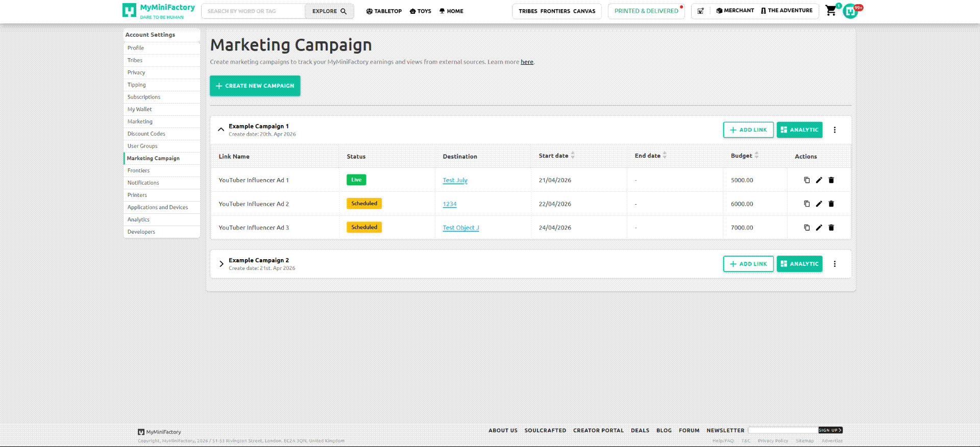Submit newsletter Sign Up button
The height and width of the screenshot is (447, 980).
point(830,430)
